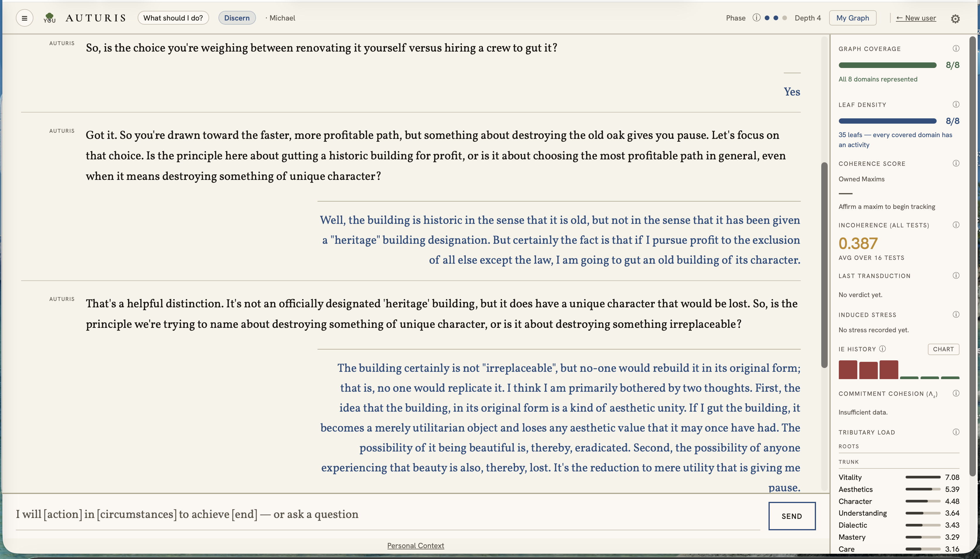Click 'No stress recorded yet.' text
The width and height of the screenshot is (980, 559).
click(873, 330)
